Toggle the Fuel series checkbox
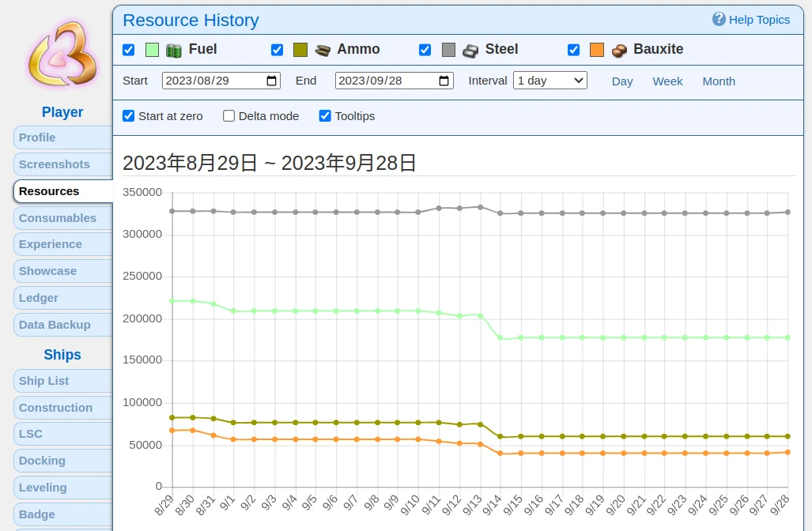 pos(128,50)
